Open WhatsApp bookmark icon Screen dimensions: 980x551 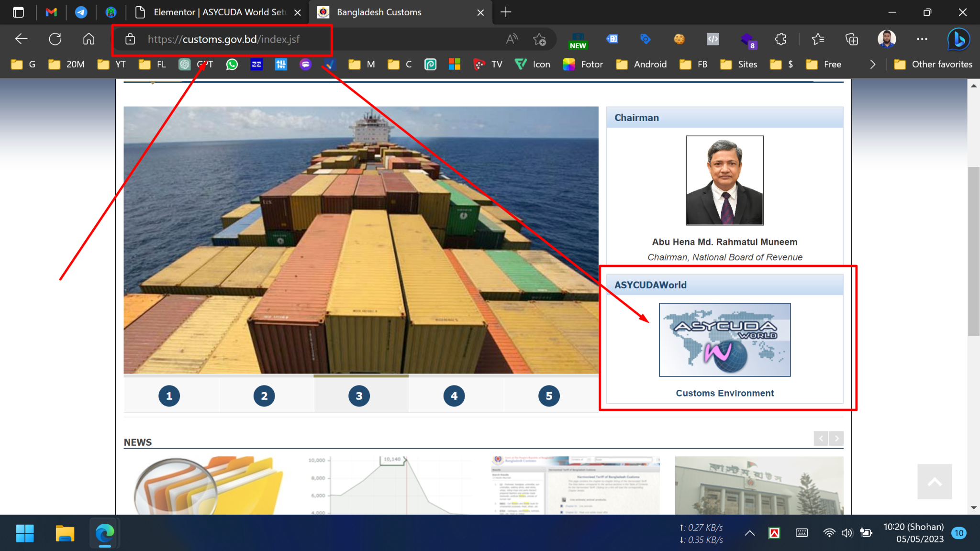coord(232,64)
